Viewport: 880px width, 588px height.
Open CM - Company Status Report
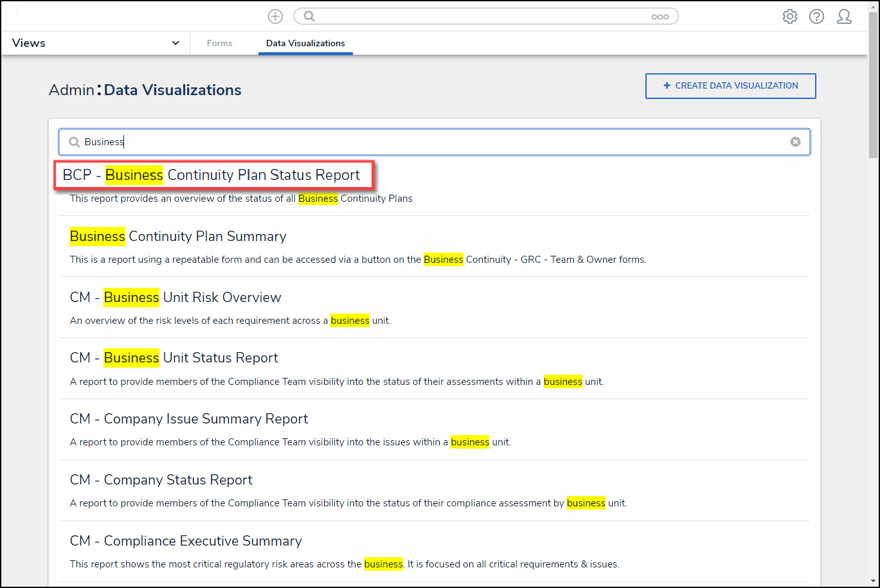click(161, 480)
